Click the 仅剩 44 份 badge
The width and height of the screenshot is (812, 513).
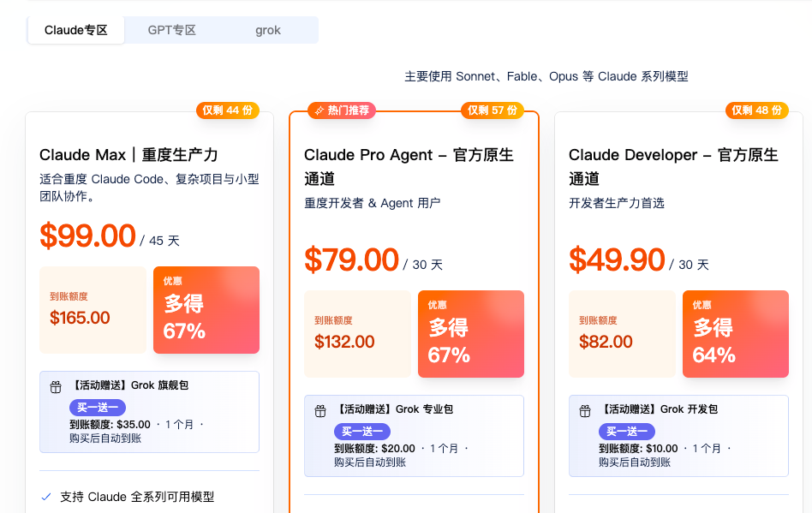coord(227,110)
